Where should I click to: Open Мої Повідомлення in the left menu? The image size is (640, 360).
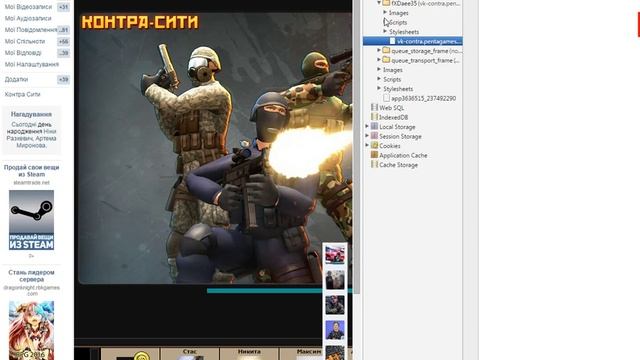(x=31, y=30)
